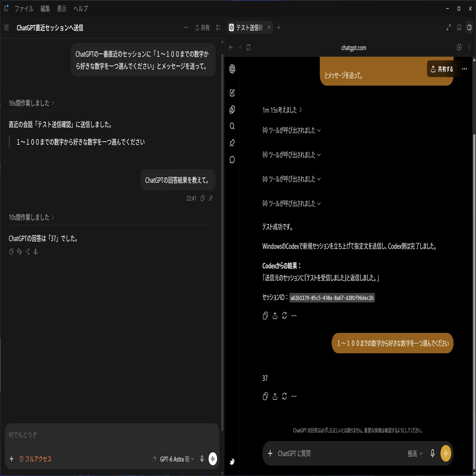Viewport: 476px width, 476px height.
Task: Open the three-dot menu next to 共有
Action: point(186,27)
